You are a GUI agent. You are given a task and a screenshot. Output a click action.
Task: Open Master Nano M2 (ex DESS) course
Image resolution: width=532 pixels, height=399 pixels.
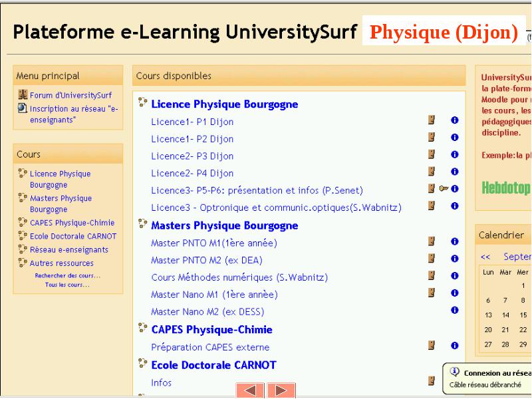(x=207, y=312)
